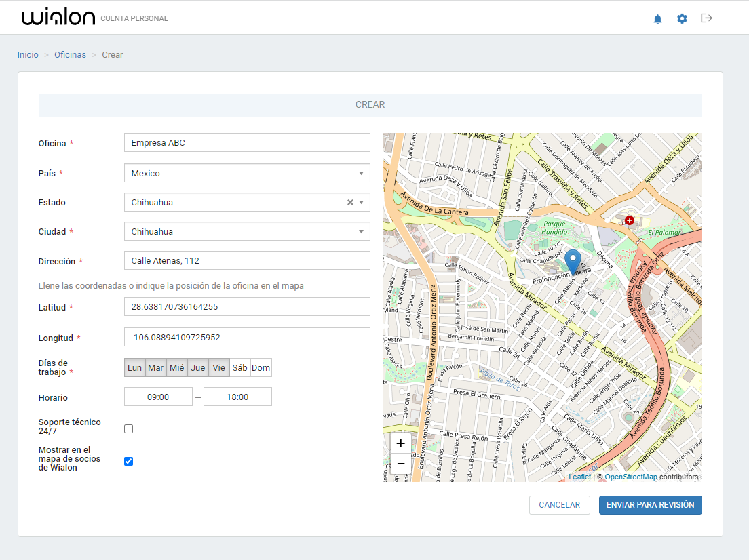Expand the Estado dropdown arrow
The height and width of the screenshot is (560, 749).
point(362,203)
